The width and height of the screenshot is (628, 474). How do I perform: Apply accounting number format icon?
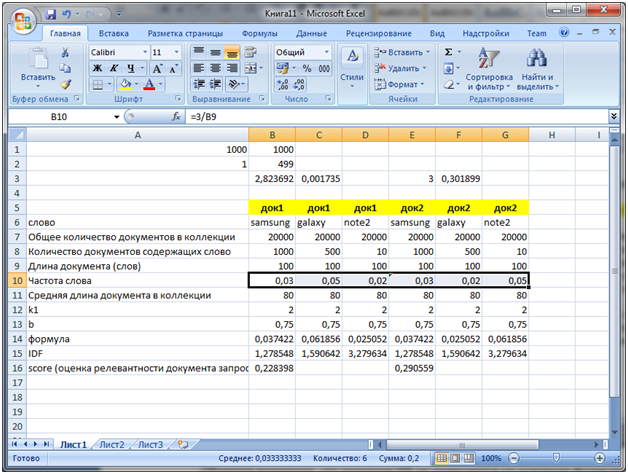point(282,68)
